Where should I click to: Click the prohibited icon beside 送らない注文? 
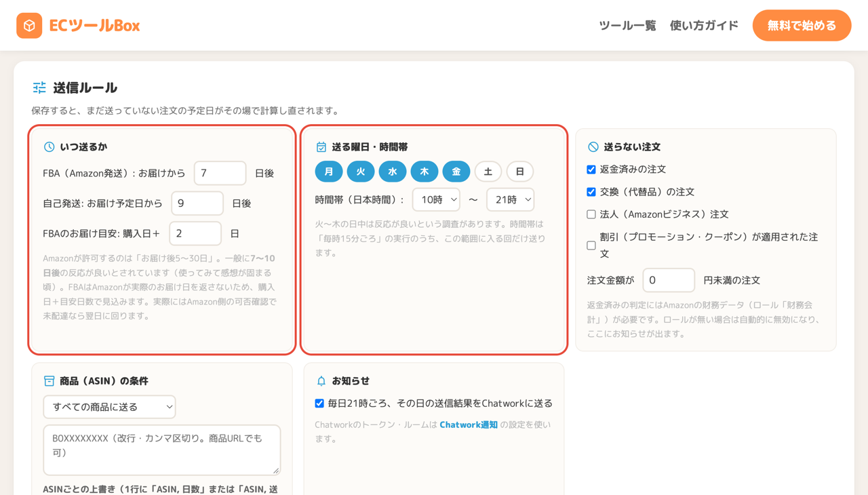[593, 147]
